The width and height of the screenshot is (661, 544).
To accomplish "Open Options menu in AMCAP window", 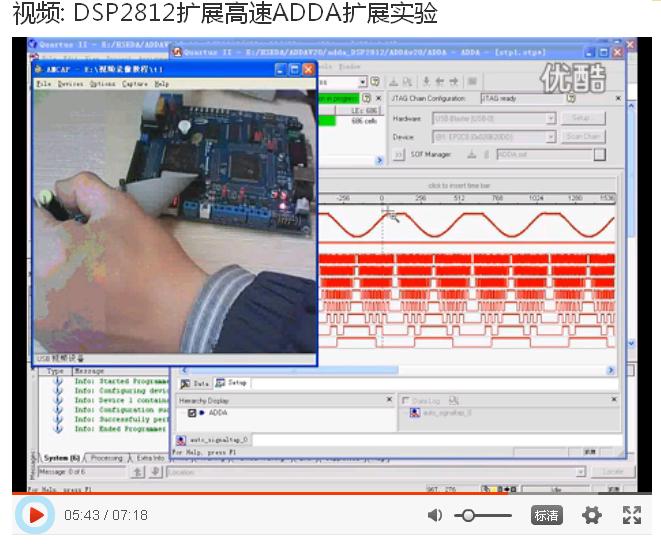I will click(102, 84).
